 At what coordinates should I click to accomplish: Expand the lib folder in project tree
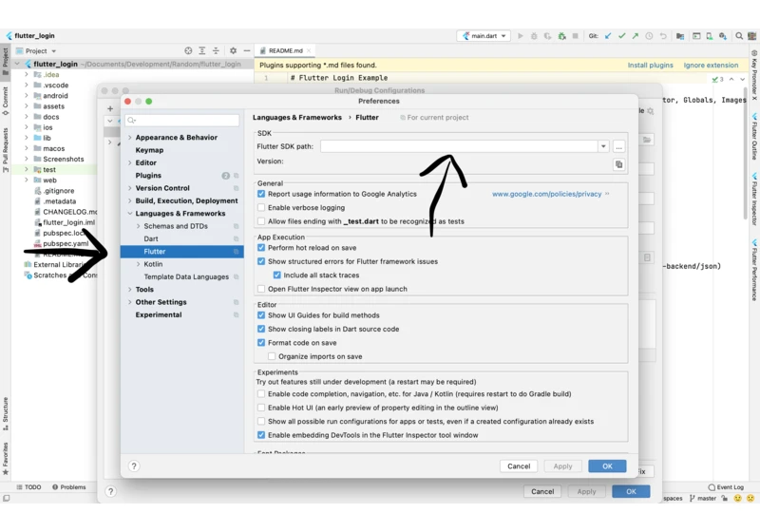(27, 138)
